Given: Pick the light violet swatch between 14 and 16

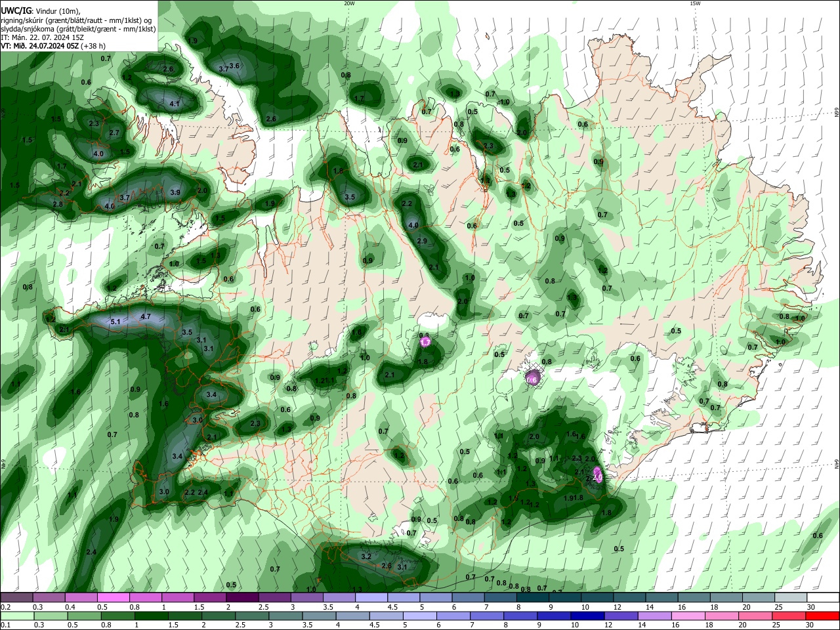Looking at the screenshot, I should tap(654, 616).
